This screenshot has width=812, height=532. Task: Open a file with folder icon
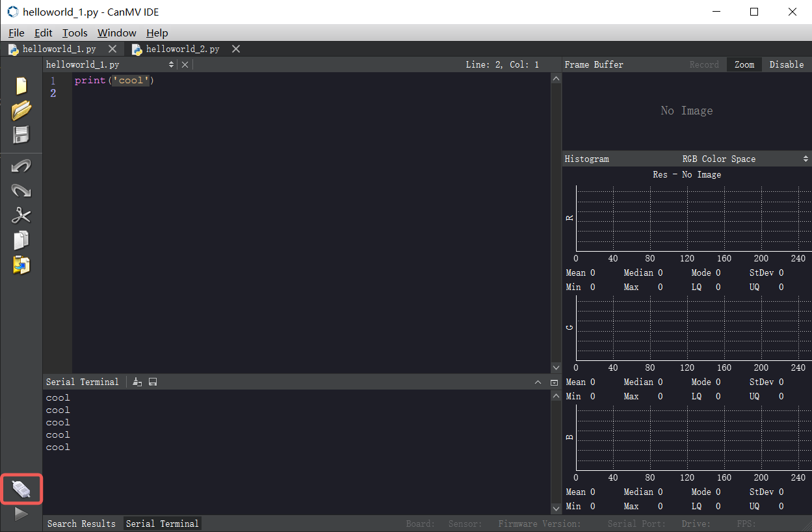point(21,111)
